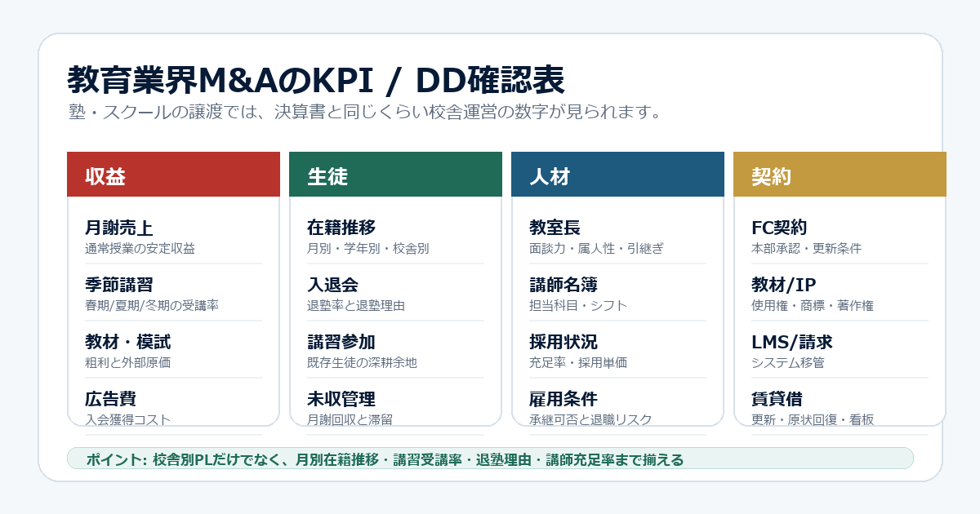Click the 在籍推移 item heading

coord(341,228)
